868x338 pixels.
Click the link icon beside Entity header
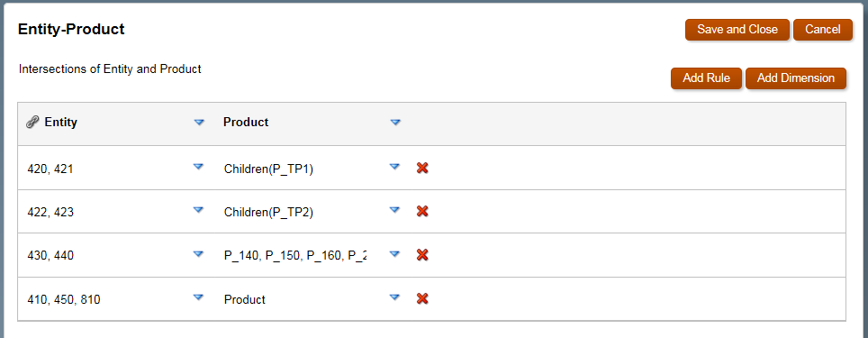(x=32, y=122)
